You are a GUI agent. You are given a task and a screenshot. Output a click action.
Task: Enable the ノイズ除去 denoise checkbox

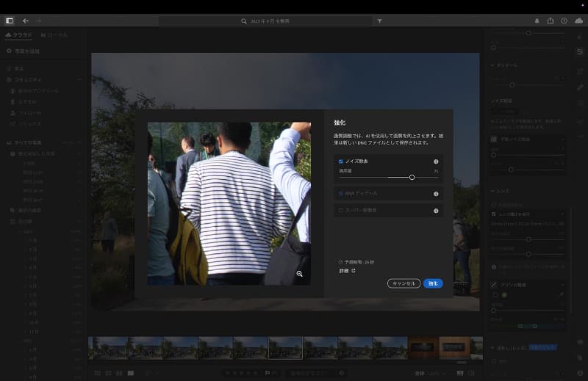coord(340,162)
